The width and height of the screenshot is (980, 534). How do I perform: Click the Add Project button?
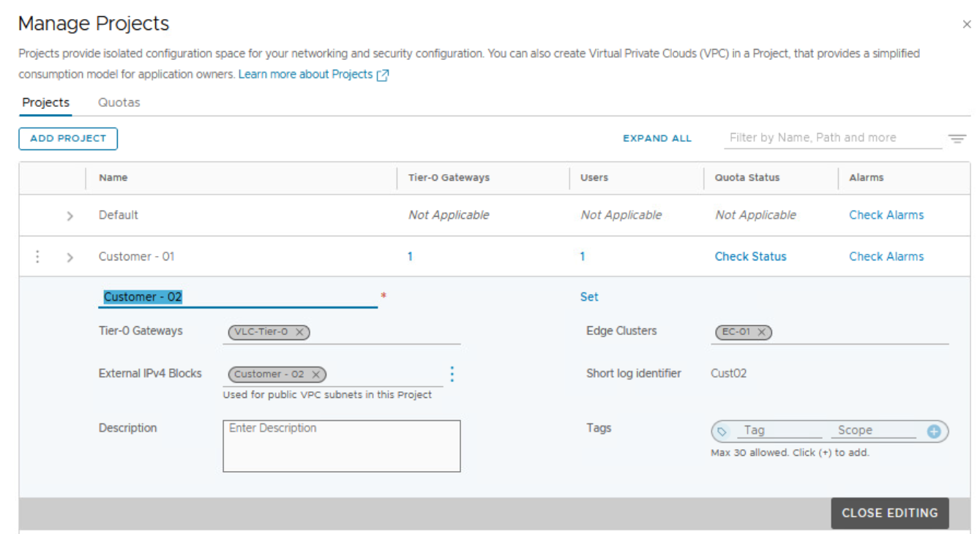[x=68, y=138]
